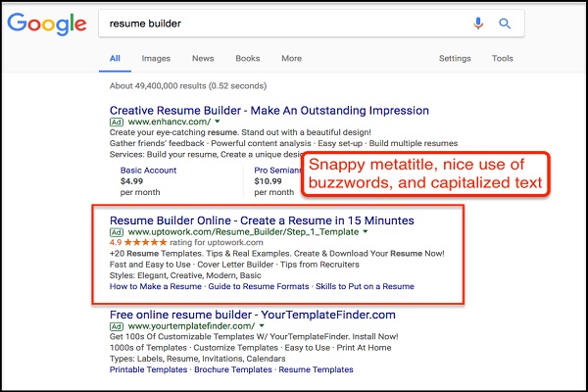Click 'Get 100s Of Customizable Templates' description line
The width and height of the screenshot is (588, 392).
(x=254, y=336)
